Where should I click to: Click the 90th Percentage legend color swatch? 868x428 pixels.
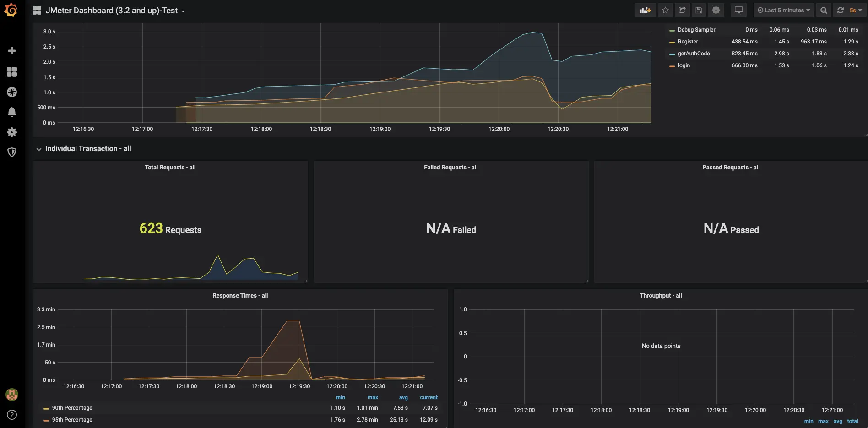46,408
